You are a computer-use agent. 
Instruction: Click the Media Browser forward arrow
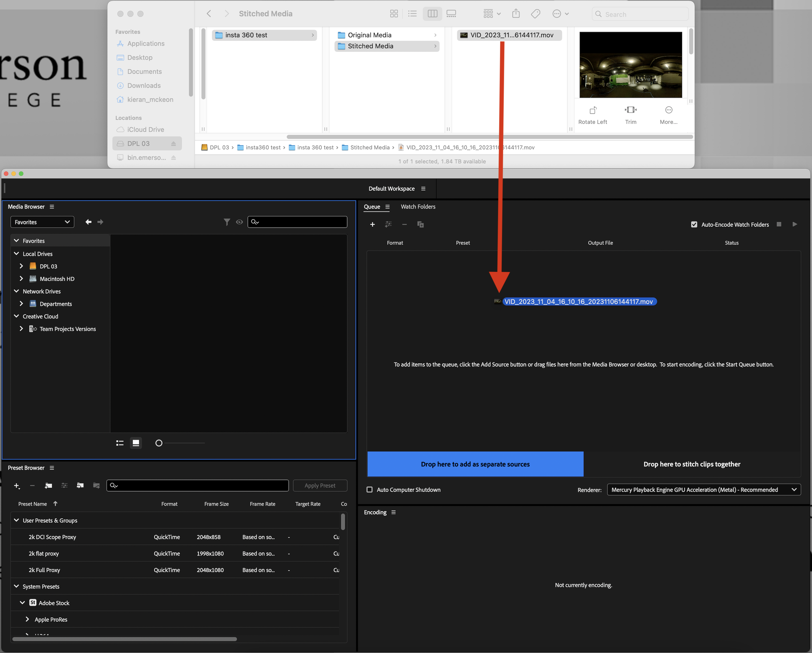point(100,222)
